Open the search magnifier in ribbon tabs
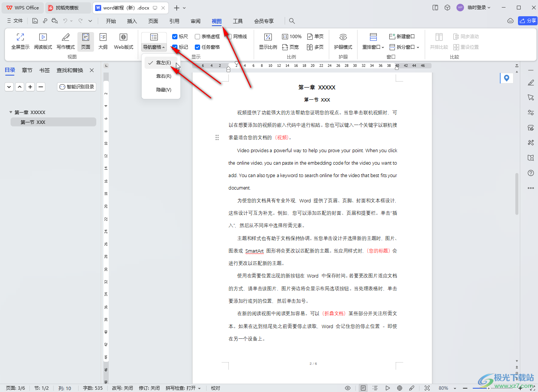538x392 pixels. tap(292, 21)
